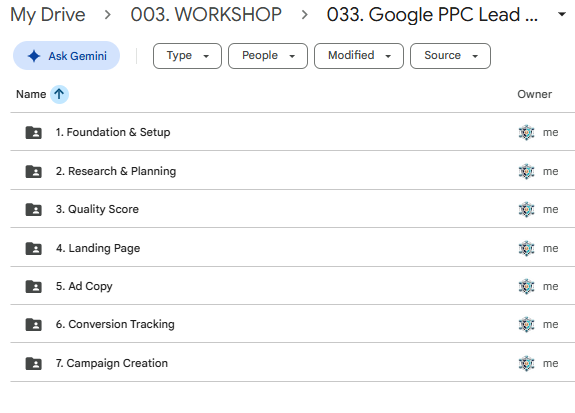Click the owner avatar on the Campaign Creation row
575x413 pixels.
tap(527, 363)
